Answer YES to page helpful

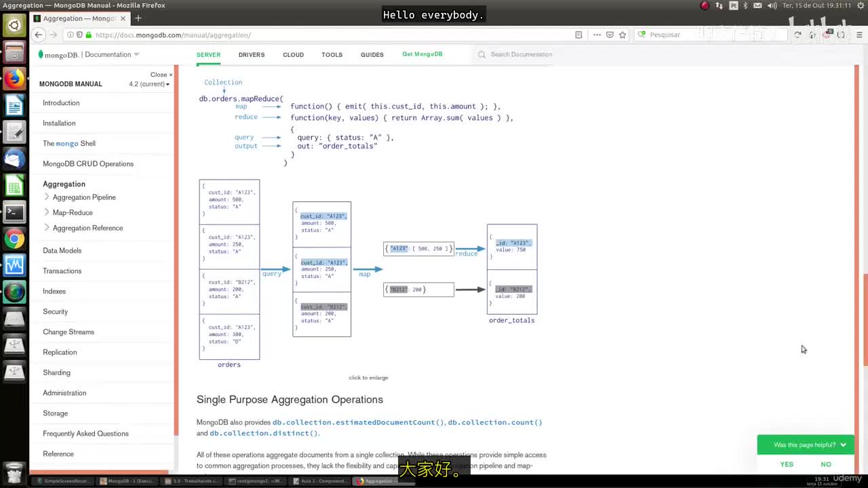pyautogui.click(x=787, y=464)
